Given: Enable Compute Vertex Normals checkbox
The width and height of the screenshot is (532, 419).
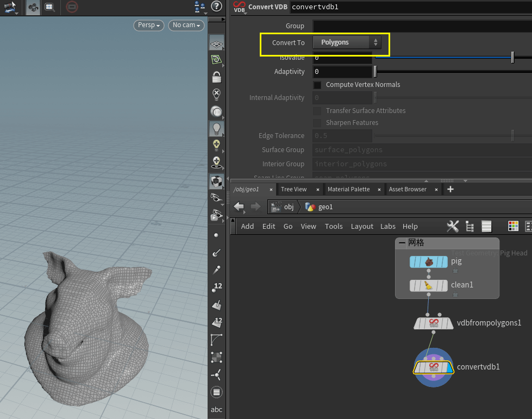Looking at the screenshot, I should [317, 85].
